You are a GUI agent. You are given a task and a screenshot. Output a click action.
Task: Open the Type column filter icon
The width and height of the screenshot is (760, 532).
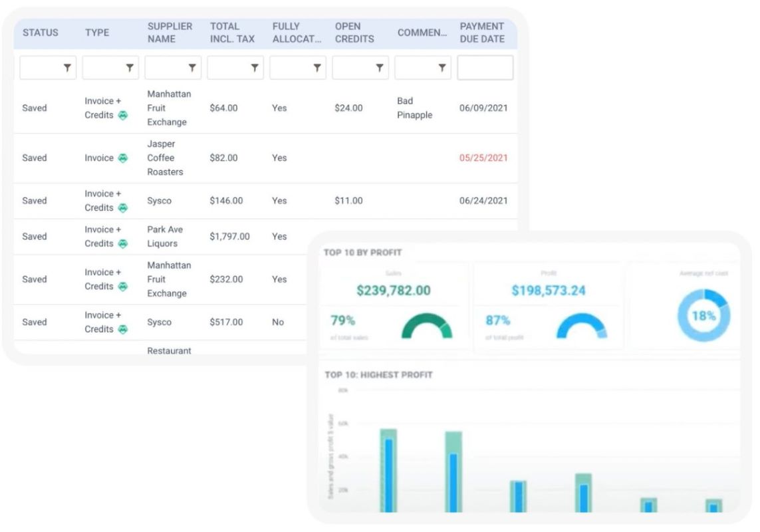pos(130,68)
